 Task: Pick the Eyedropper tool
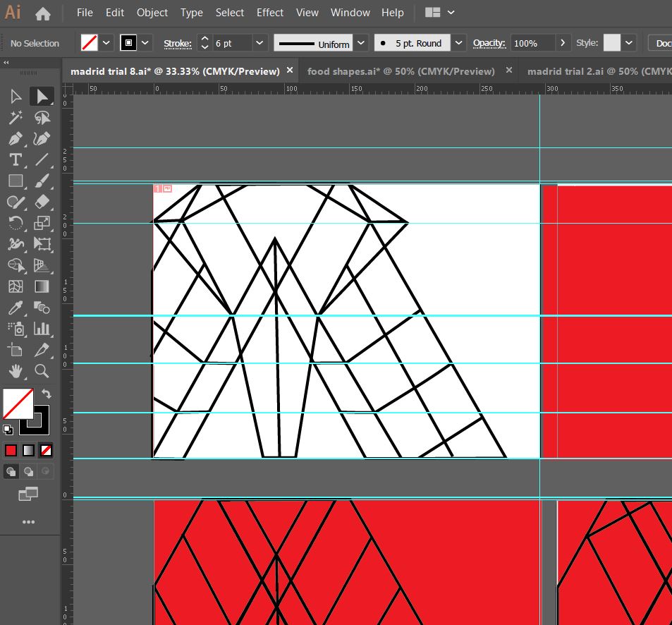(14, 308)
